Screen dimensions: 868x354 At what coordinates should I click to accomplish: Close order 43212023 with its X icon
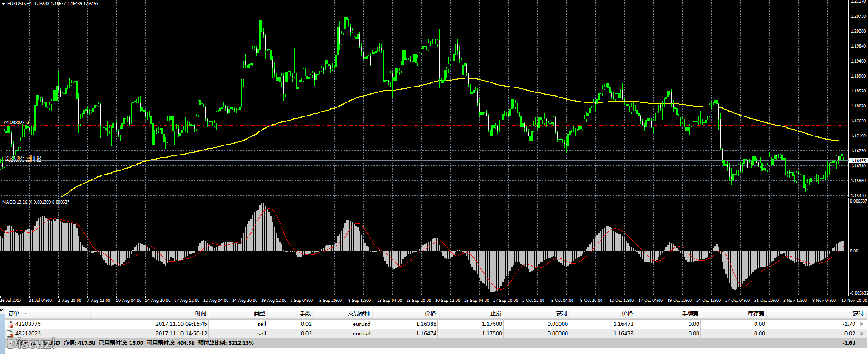pos(862,334)
